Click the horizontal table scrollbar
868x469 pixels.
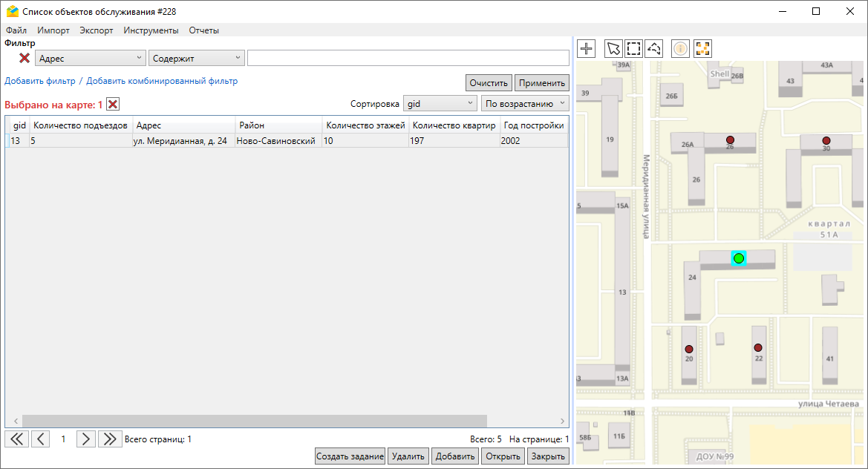coord(254,421)
